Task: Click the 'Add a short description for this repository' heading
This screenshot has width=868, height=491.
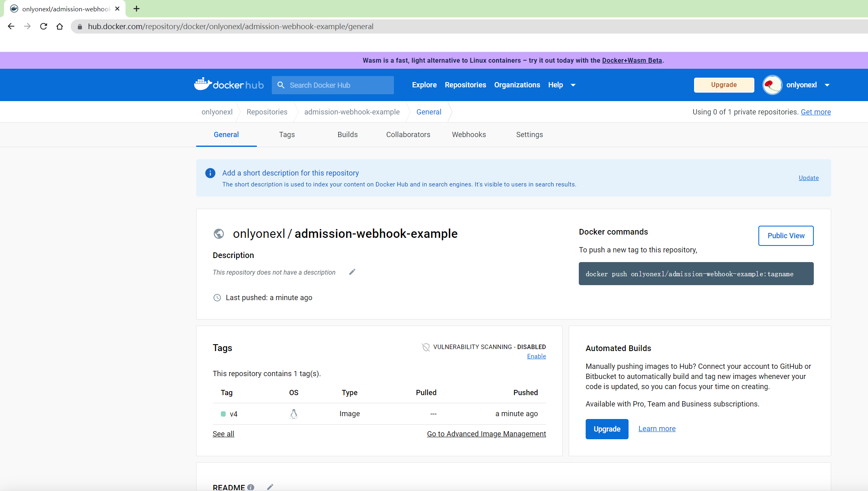Action: (x=290, y=173)
